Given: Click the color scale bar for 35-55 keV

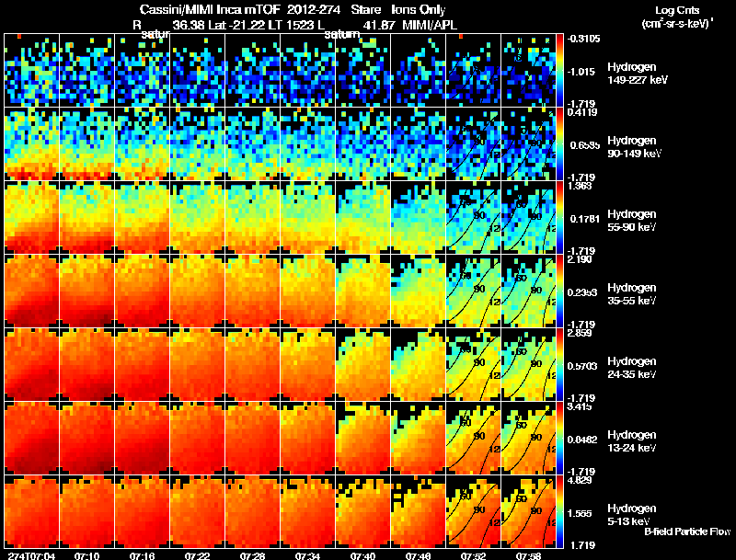Looking at the screenshot, I should [559, 291].
